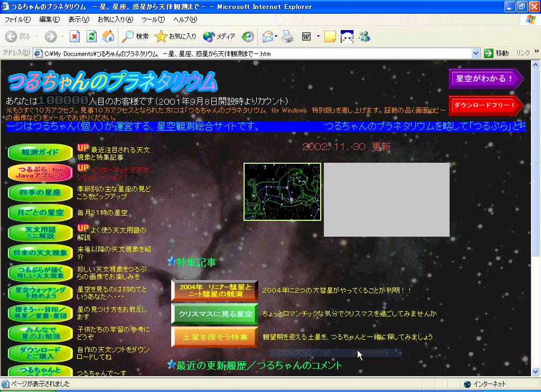Open the ファイル(F) menu

(17, 20)
